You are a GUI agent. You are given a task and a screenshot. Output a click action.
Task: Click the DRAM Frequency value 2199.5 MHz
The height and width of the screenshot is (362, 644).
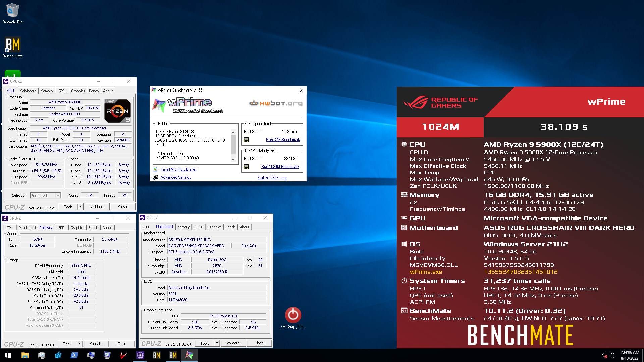pos(81,265)
